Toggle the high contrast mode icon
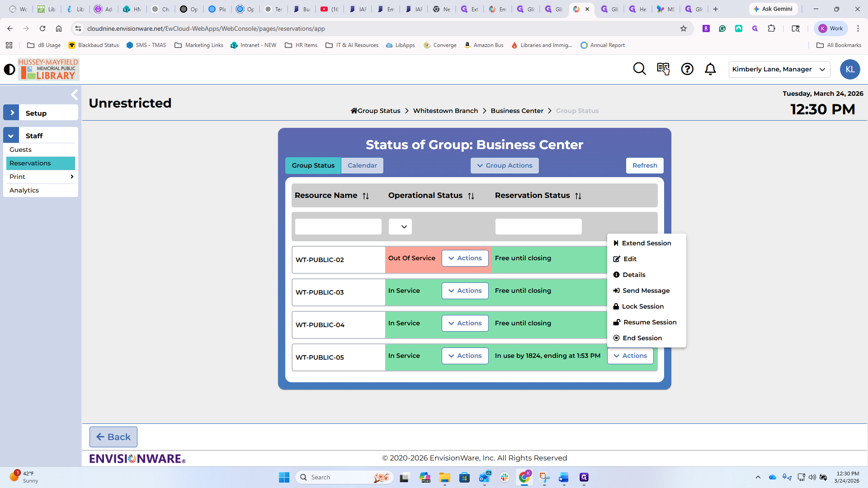Screen dimensions: 868x488 [x=9, y=70]
